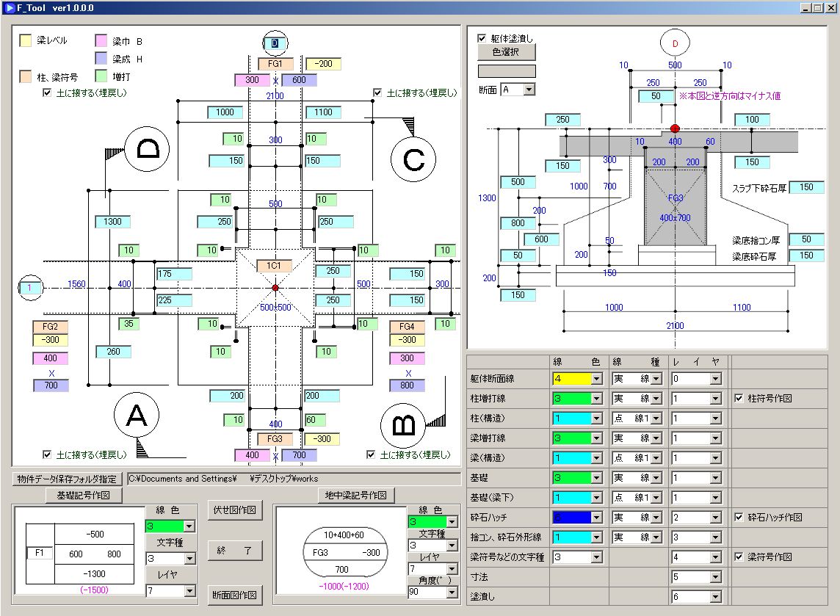The height and width of the screenshot is (616, 840).
Task: Click the circled B quadrant marker
Action: (x=403, y=426)
